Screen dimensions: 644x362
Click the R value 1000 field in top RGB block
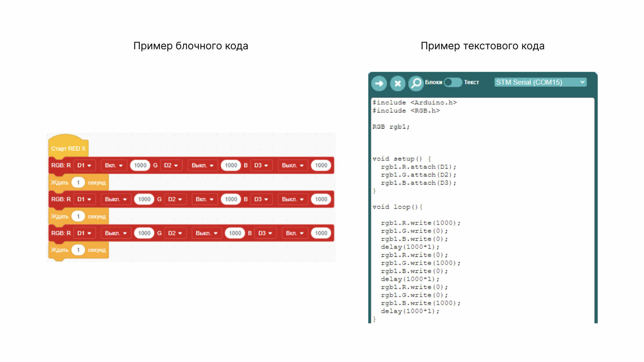(x=140, y=165)
